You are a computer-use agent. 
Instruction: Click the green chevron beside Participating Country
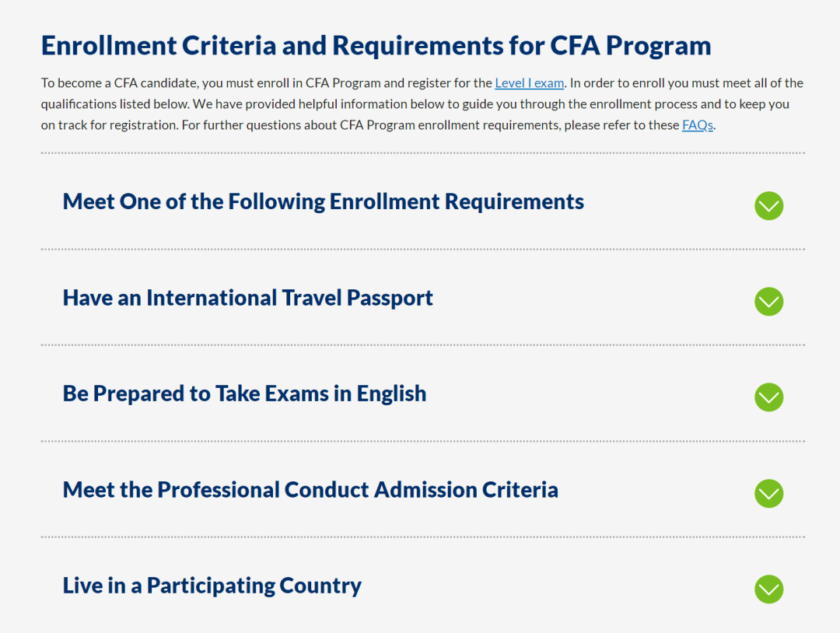click(768, 589)
